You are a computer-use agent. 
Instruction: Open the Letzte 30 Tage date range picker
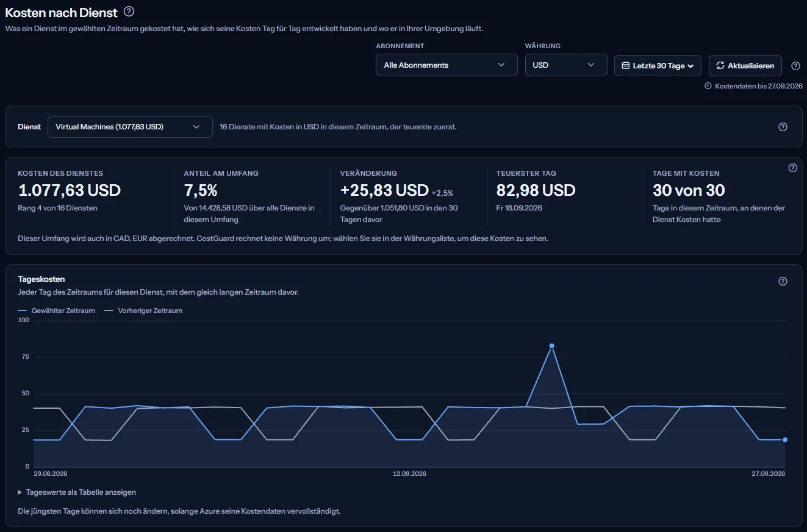pos(658,66)
